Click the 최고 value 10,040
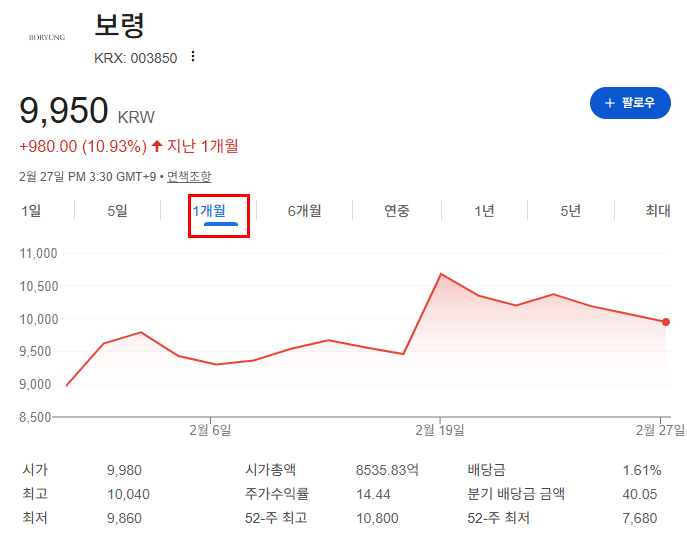The width and height of the screenshot is (687, 547). (128, 494)
